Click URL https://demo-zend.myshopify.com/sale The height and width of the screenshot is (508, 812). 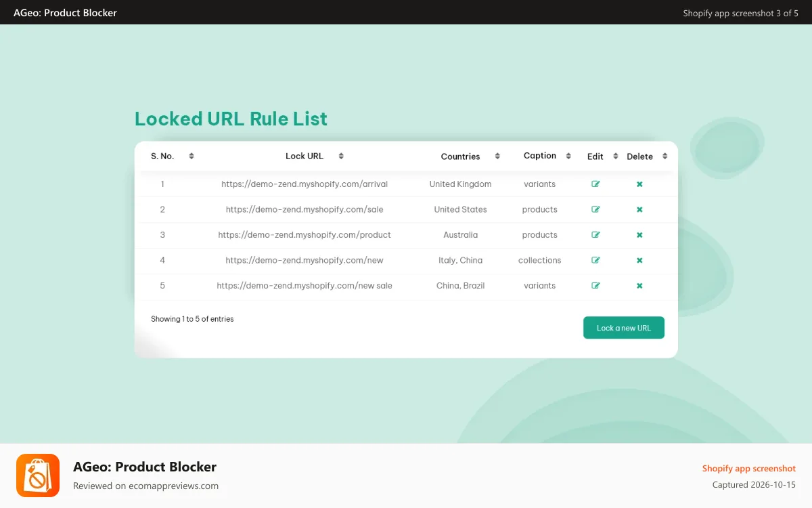click(x=304, y=209)
